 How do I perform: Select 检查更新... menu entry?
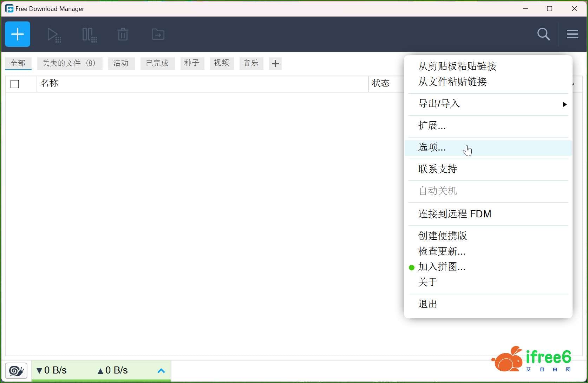[x=442, y=251]
